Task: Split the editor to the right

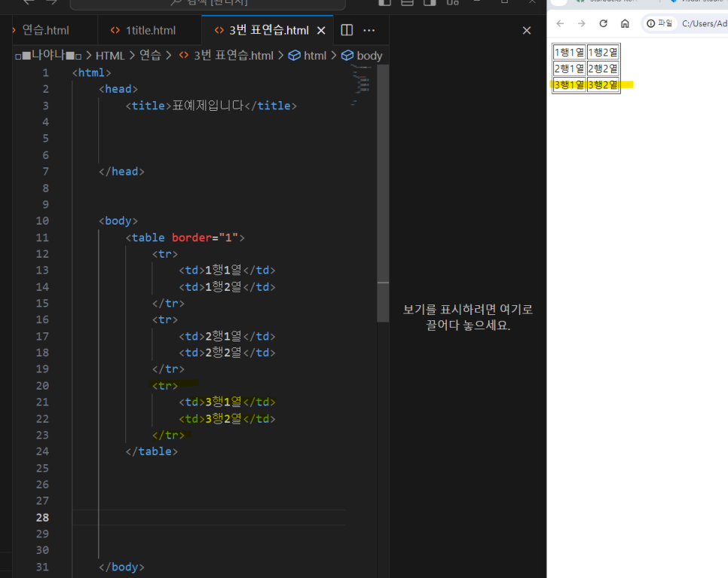Action: click(347, 30)
